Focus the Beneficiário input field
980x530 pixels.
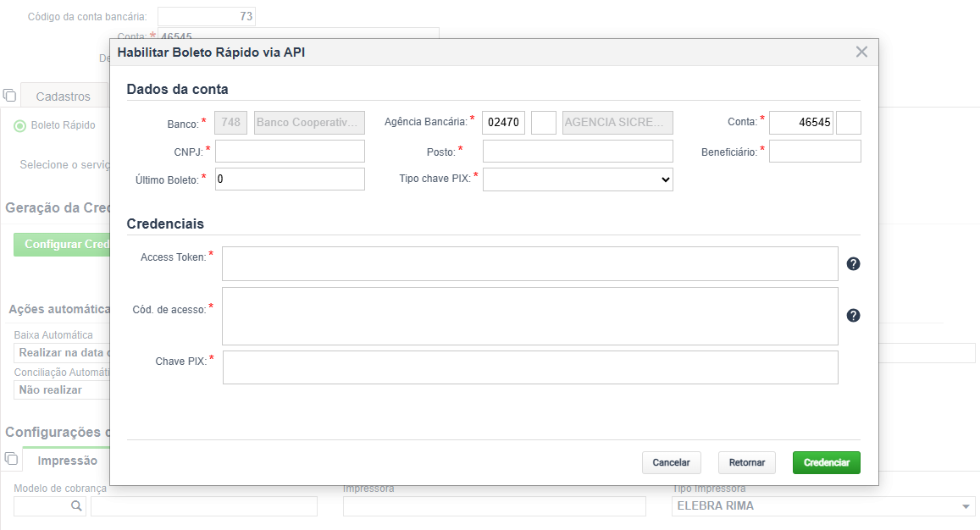[815, 152]
